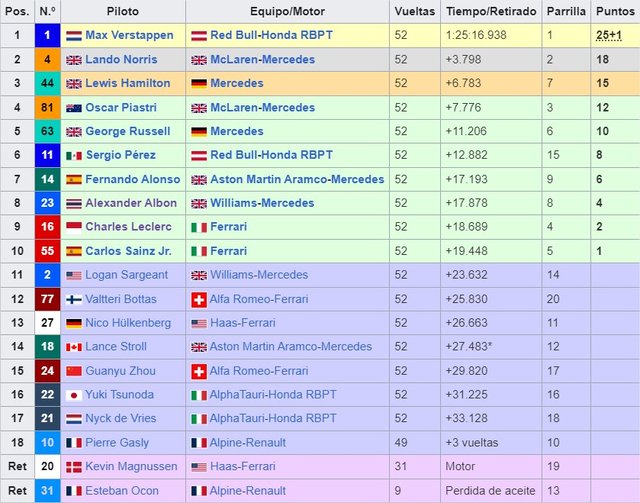The width and height of the screenshot is (640, 503).
Task: Click the US flag in Kevin Magnussen's team cell
Action: pyautogui.click(x=199, y=467)
